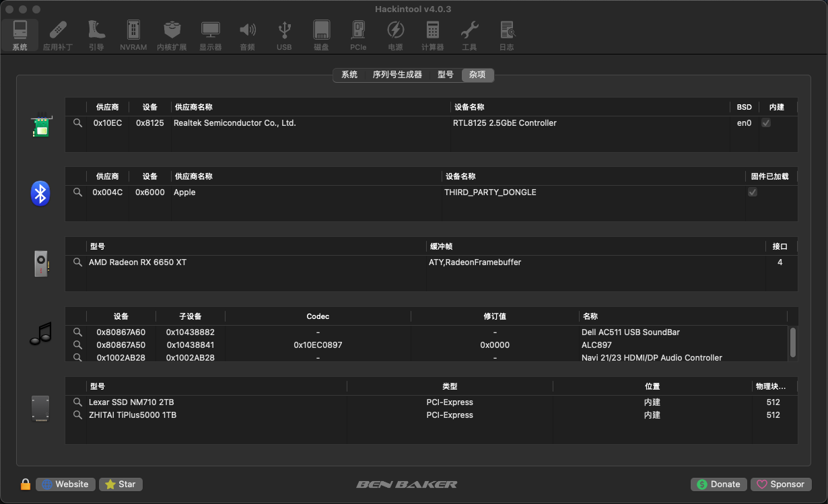
Task: Select Lexar SSD NM710 2TB row
Action: click(x=432, y=402)
